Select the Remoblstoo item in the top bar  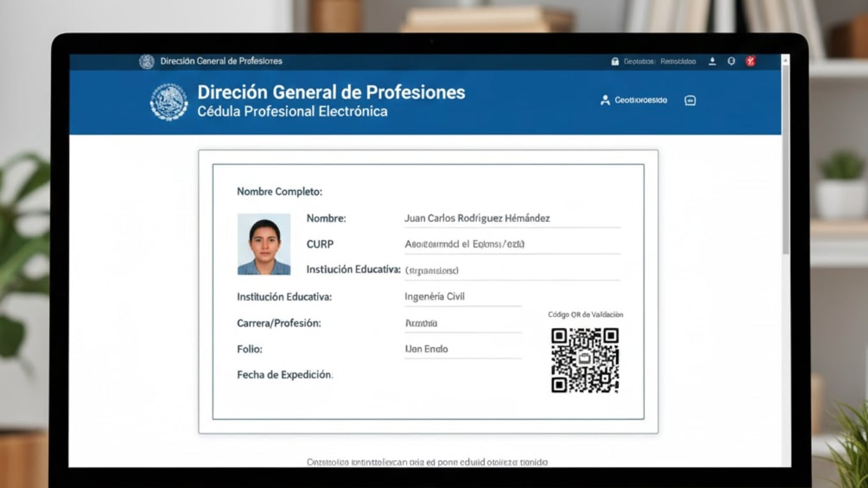click(x=680, y=61)
